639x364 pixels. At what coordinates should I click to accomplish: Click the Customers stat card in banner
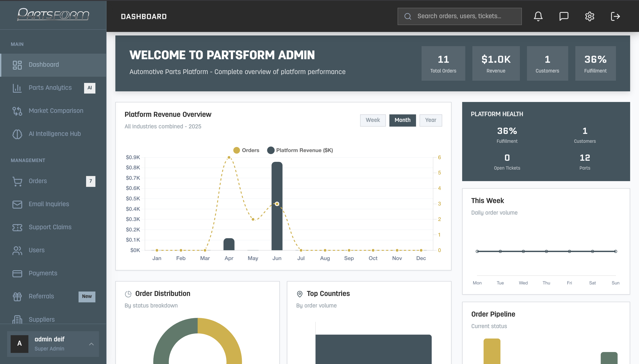[x=547, y=63]
